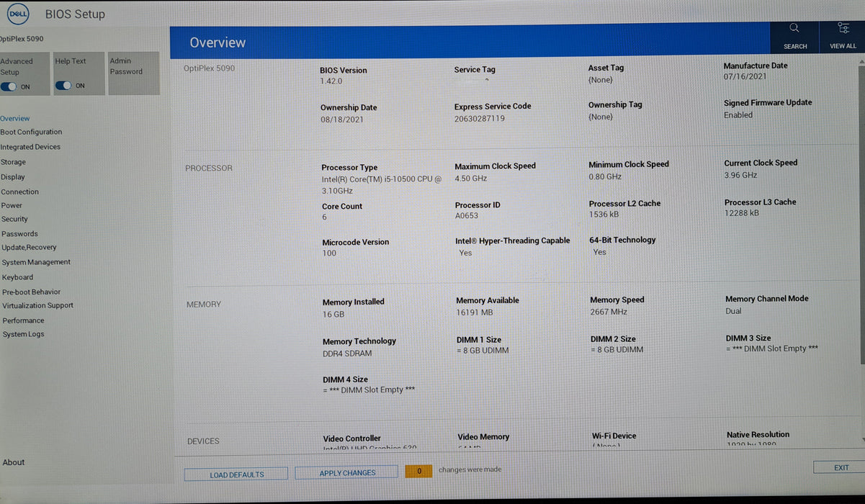This screenshot has width=865, height=504.
Task: Click DIMM 2 Size value
Action: click(x=617, y=350)
